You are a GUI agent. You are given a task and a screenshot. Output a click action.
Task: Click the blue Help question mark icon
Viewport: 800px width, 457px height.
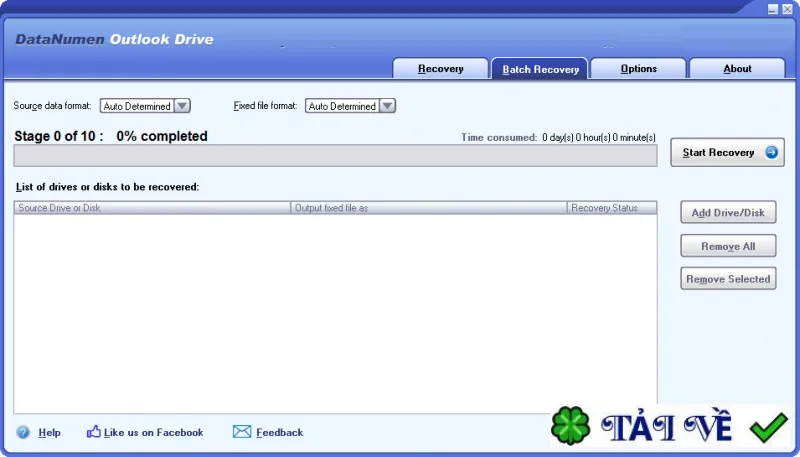[23, 433]
